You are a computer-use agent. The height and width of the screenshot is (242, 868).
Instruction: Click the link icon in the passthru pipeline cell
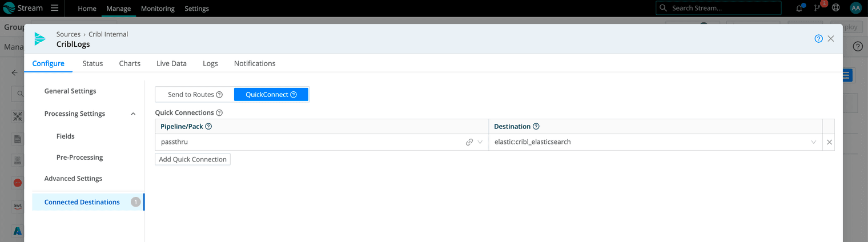pyautogui.click(x=469, y=142)
